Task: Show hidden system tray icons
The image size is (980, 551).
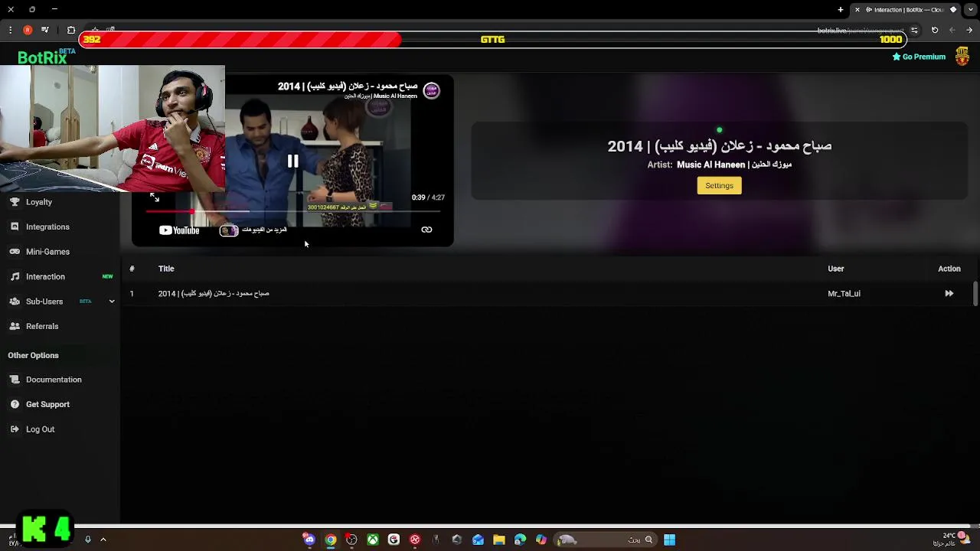Action: pyautogui.click(x=103, y=540)
